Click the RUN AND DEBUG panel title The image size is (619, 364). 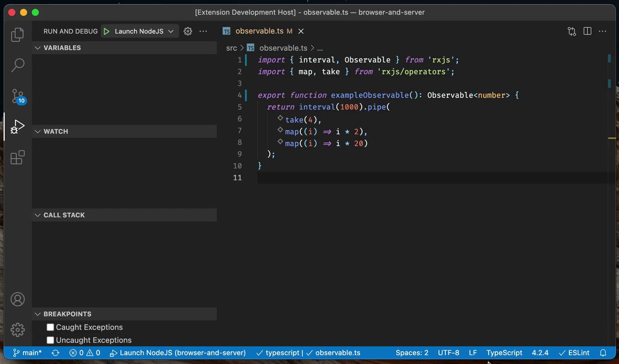[71, 31]
